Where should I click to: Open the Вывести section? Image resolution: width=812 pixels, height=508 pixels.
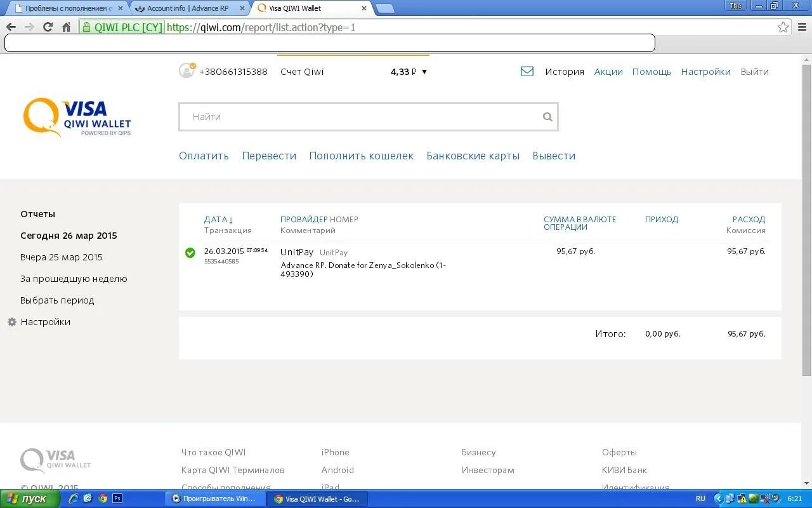pyautogui.click(x=554, y=156)
